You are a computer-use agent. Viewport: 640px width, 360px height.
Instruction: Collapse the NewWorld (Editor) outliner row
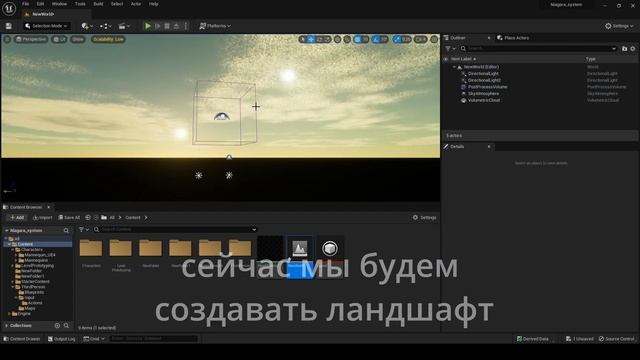tap(454, 67)
